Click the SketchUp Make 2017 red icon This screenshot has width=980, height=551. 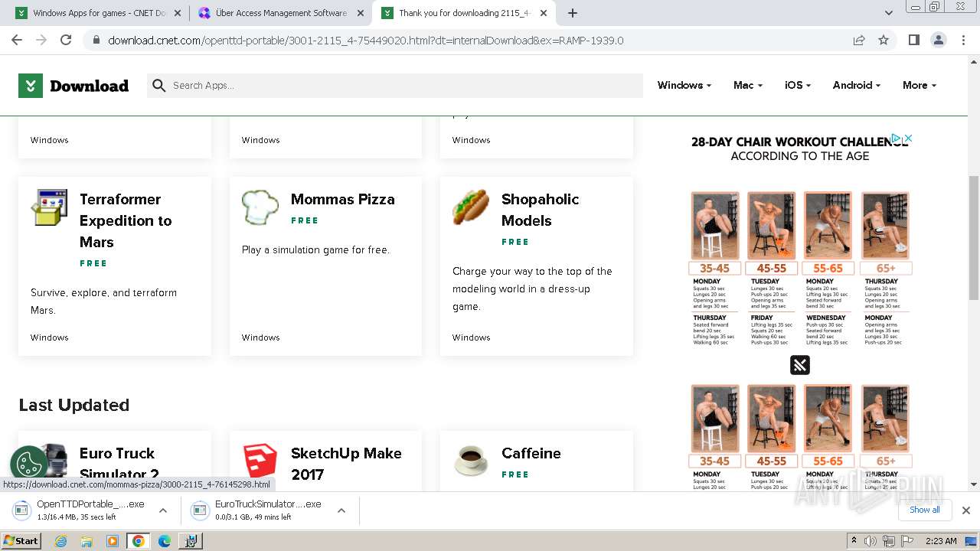[x=260, y=461]
